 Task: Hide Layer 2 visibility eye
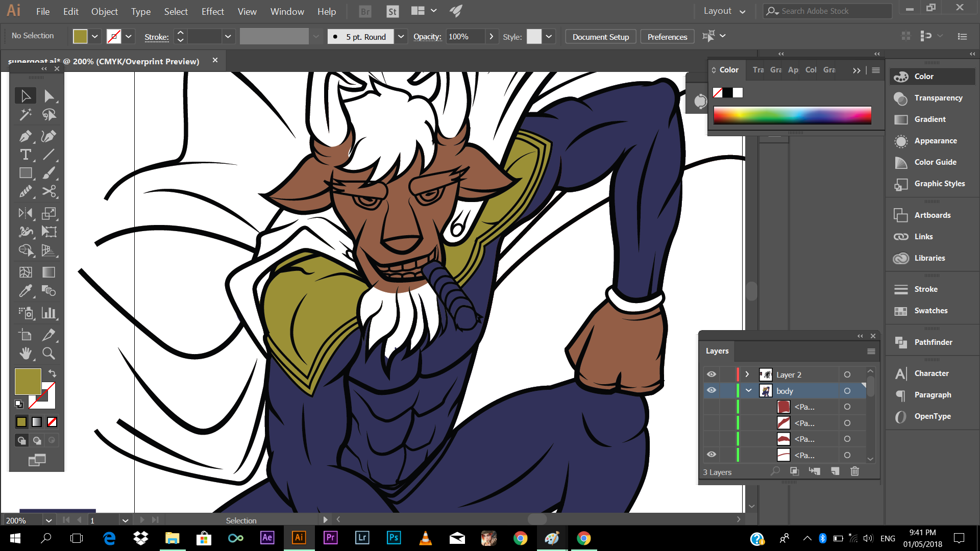pos(712,374)
